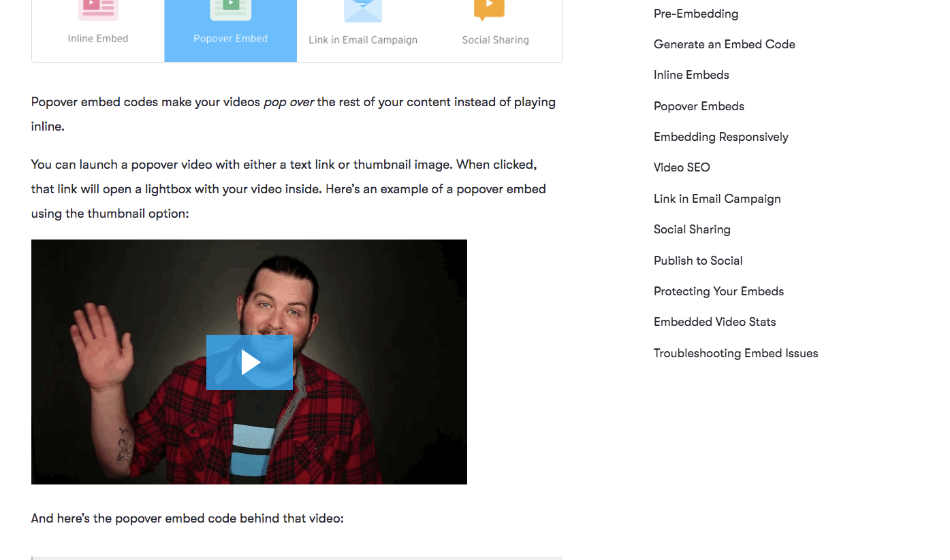Switch to the Inline Embed tab label
This screenshot has width=950, height=560.
coord(98,39)
